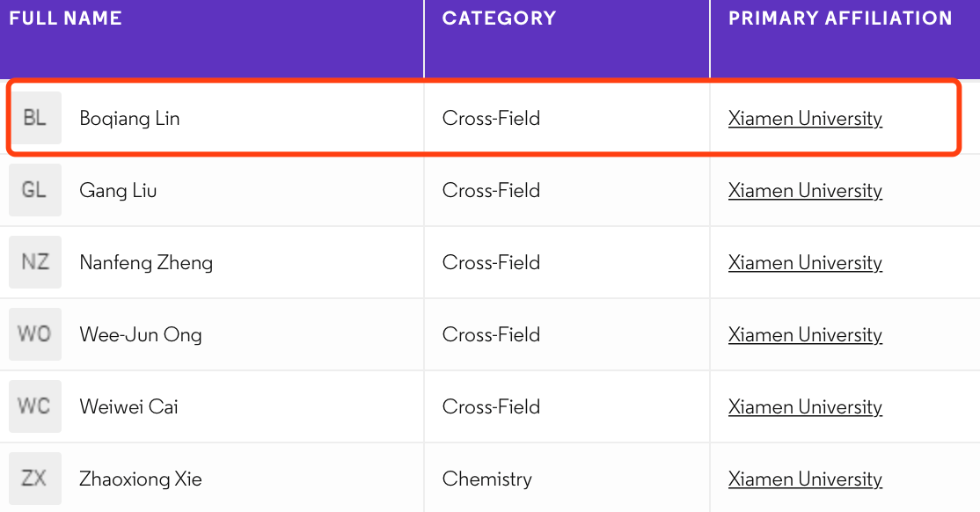Sort by the Full Name column header
Screen dimensions: 980x512
(66, 18)
